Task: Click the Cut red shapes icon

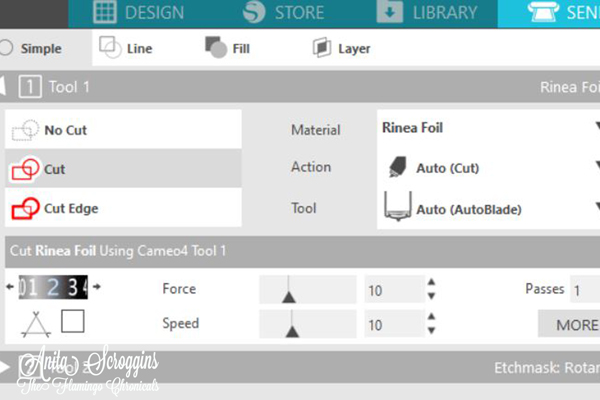Action: click(x=25, y=169)
